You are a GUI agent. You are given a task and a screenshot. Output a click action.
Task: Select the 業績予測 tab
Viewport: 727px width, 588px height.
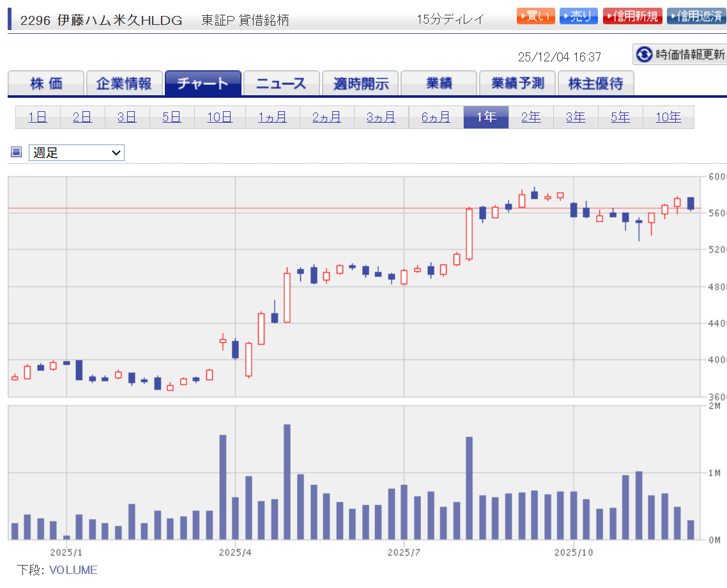517,83
